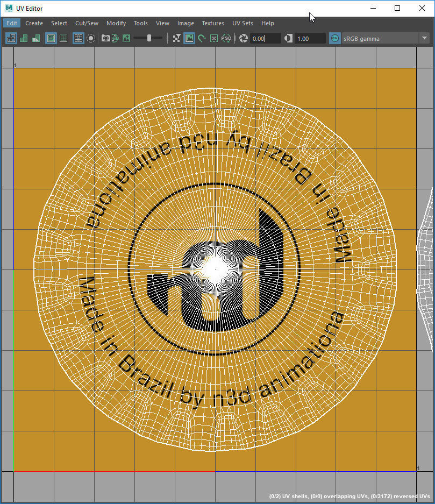The height and width of the screenshot is (504, 435).
Task: Click the Maya logo in title bar
Action: 9,9
